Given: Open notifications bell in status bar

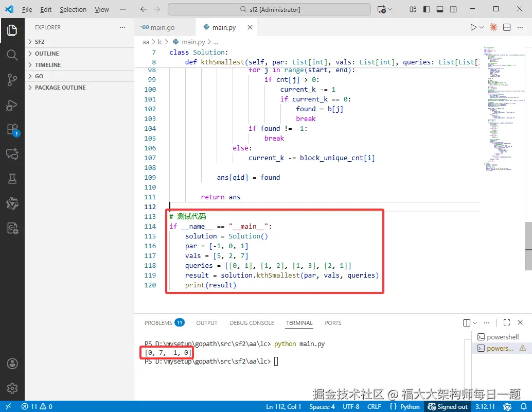Looking at the screenshot, I should (524, 406).
